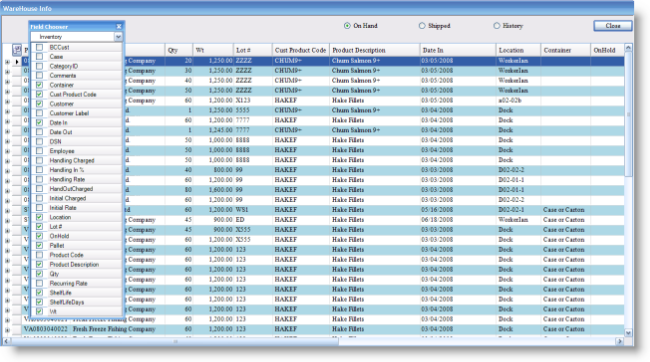Close the Field Chooser panel
650x362 pixels.
[x=119, y=27]
